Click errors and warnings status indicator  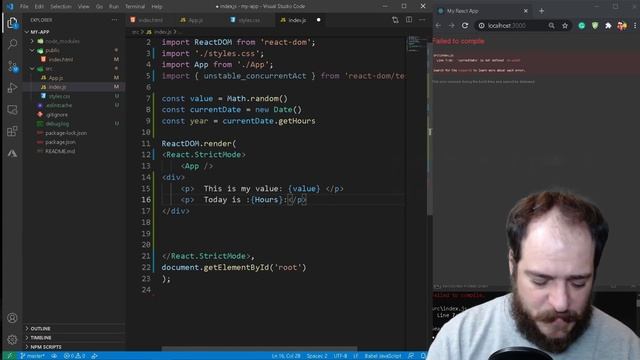74,356
